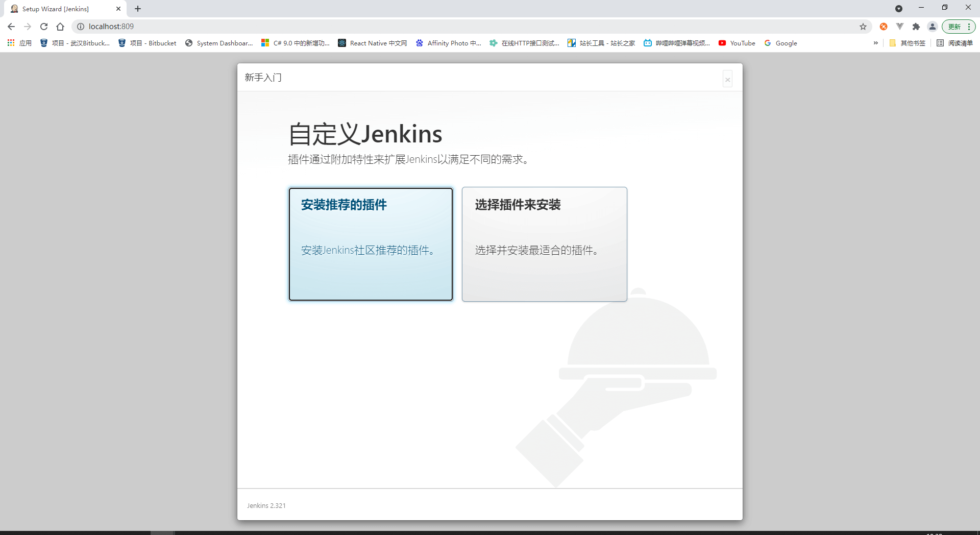Bookmark this page with the star icon

click(x=863, y=27)
